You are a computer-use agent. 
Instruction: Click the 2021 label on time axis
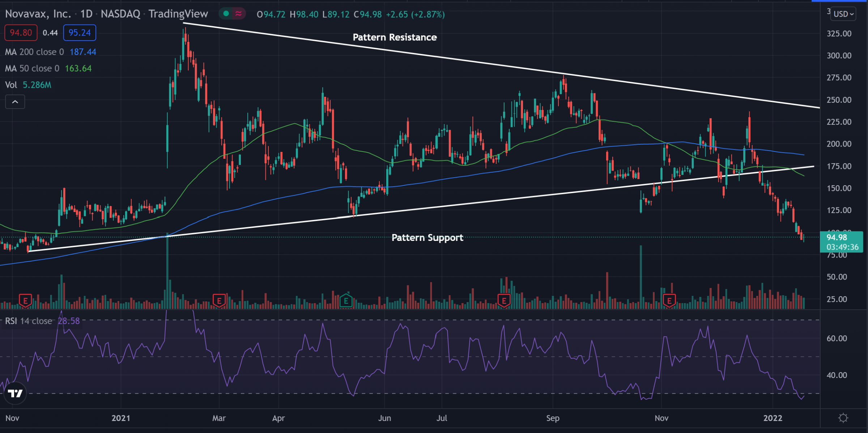121,418
